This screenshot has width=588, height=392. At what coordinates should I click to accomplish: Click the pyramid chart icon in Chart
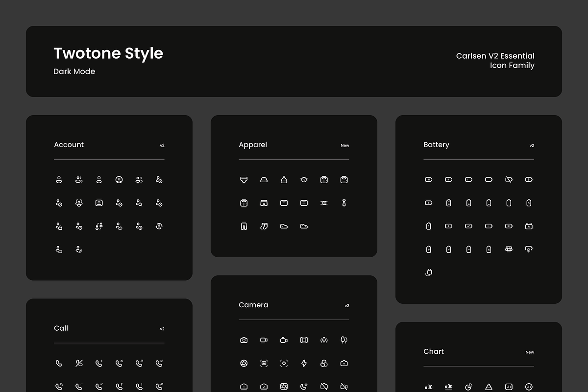[489, 387]
